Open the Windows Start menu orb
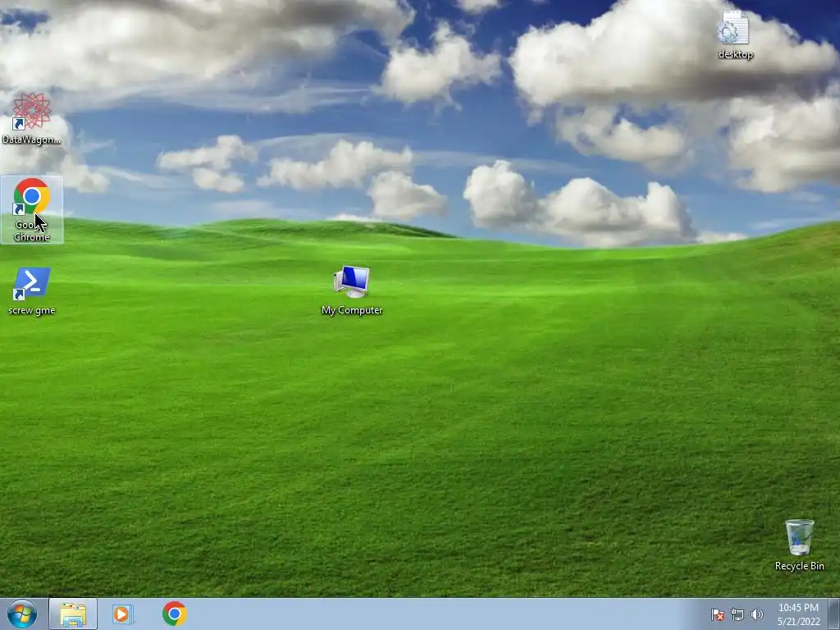 22,614
